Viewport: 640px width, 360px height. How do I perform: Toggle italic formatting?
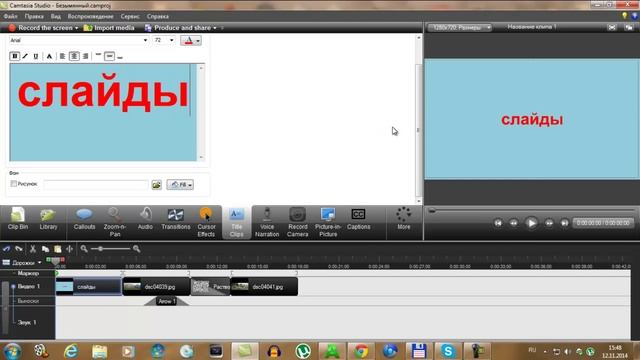click(25, 56)
